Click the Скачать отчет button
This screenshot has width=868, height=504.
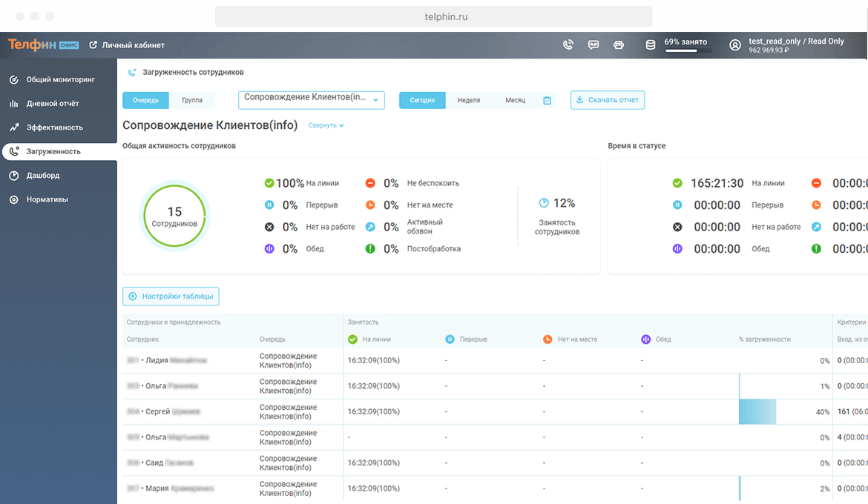pyautogui.click(x=608, y=100)
